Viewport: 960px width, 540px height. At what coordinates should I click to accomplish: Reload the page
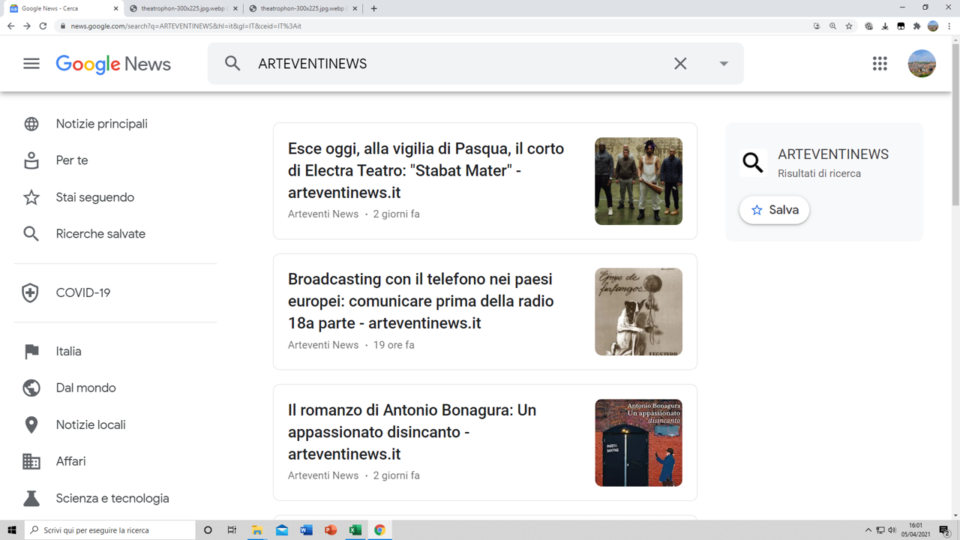tap(43, 26)
